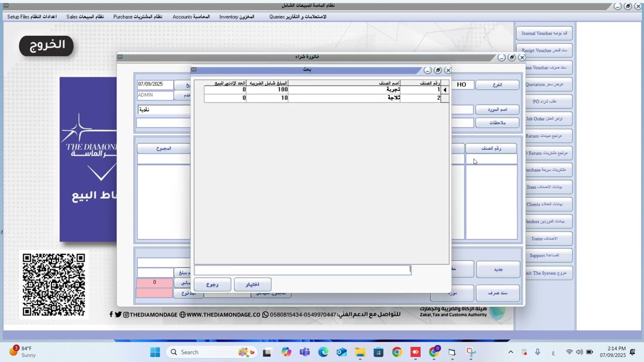The image size is (644, 362).
Task: Click the Recipt Voucher shortcut button
Action: (x=544, y=50)
